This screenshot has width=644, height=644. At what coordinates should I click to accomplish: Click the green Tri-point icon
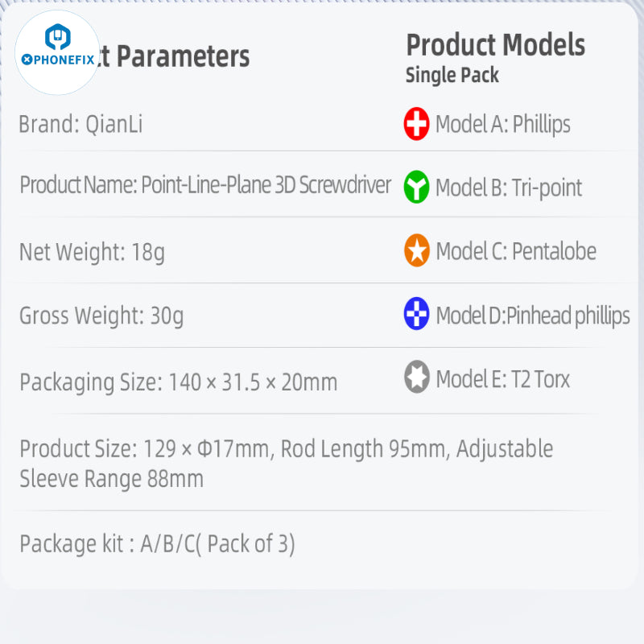pyautogui.click(x=416, y=187)
